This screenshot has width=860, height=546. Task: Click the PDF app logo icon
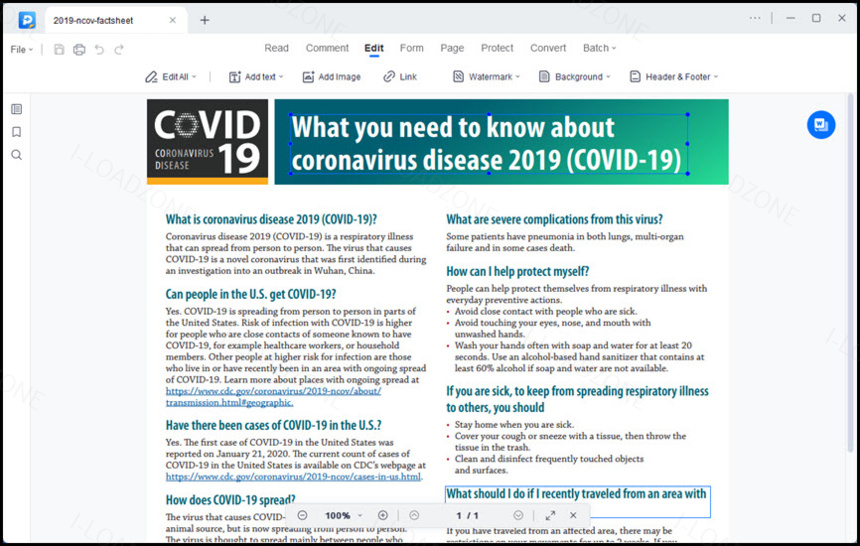(26, 20)
